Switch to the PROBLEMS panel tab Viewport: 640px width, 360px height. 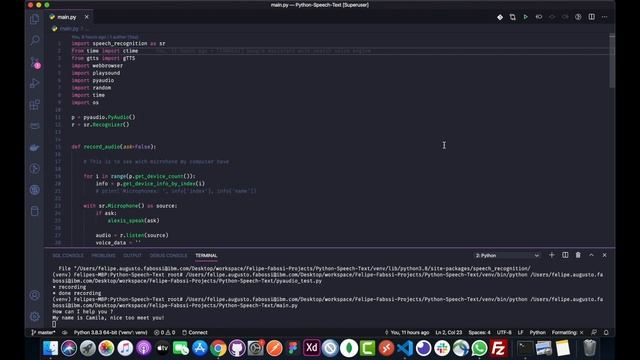pyautogui.click(x=103, y=256)
